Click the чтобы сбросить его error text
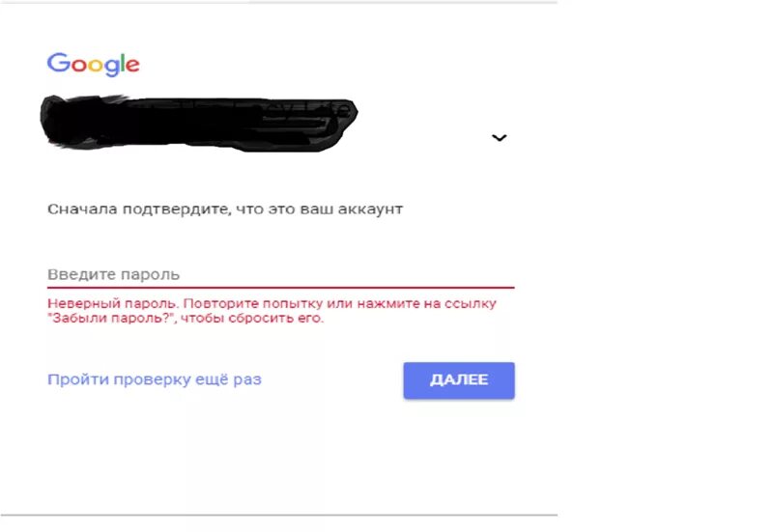 pyautogui.click(x=252, y=319)
